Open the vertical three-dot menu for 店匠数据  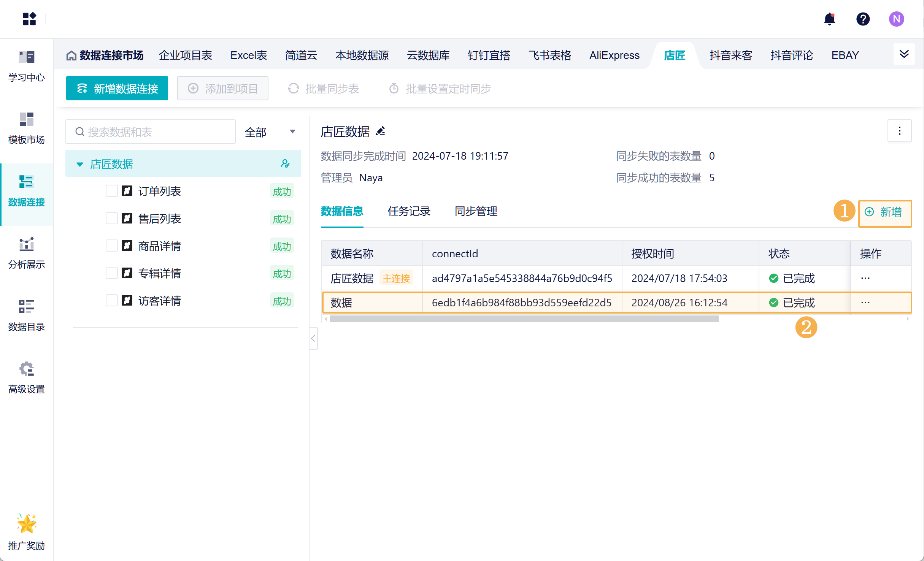899,131
